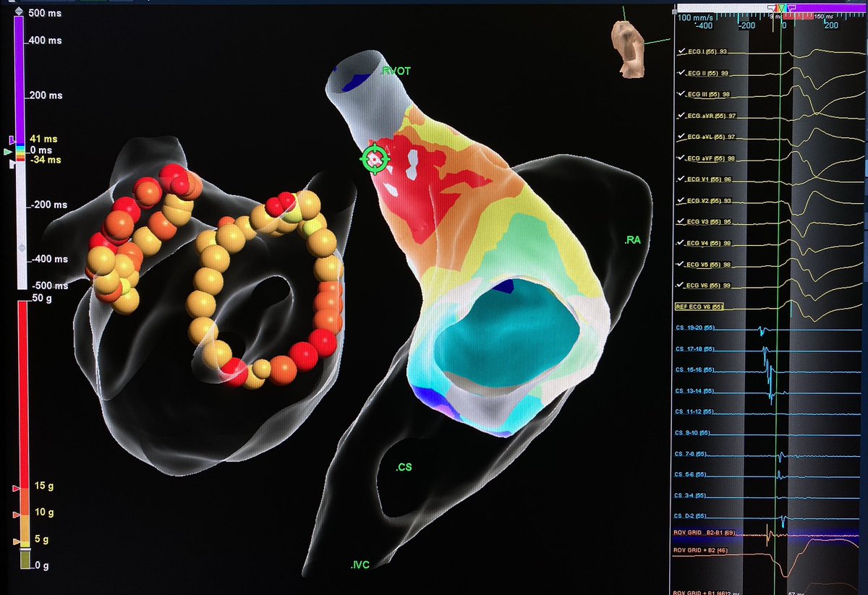Toggle the ECG II trace checkmark

point(680,74)
